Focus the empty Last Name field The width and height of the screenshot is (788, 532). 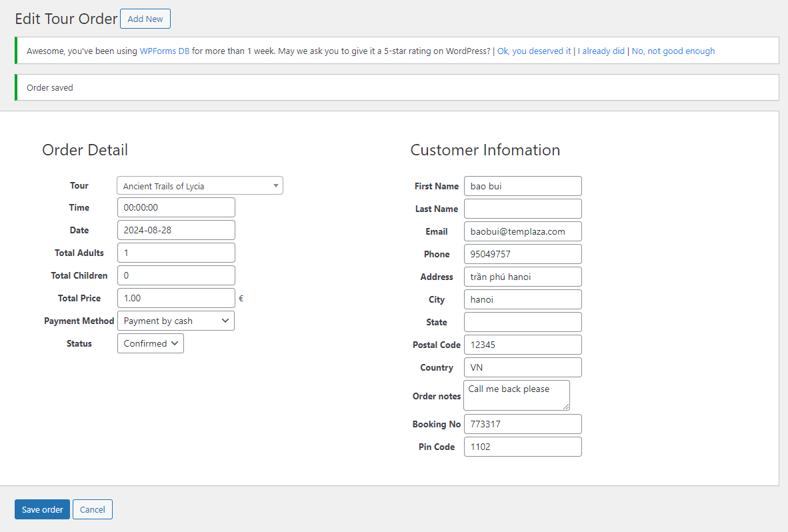coord(522,209)
